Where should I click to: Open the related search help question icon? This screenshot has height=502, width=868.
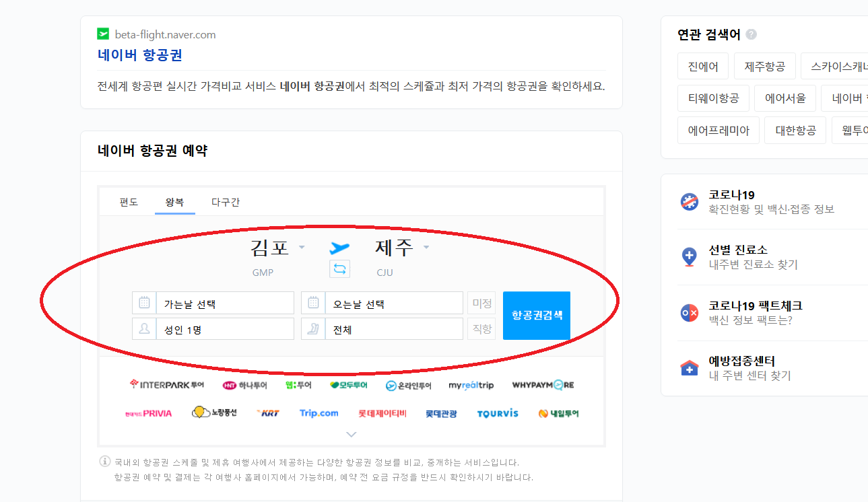click(x=752, y=35)
